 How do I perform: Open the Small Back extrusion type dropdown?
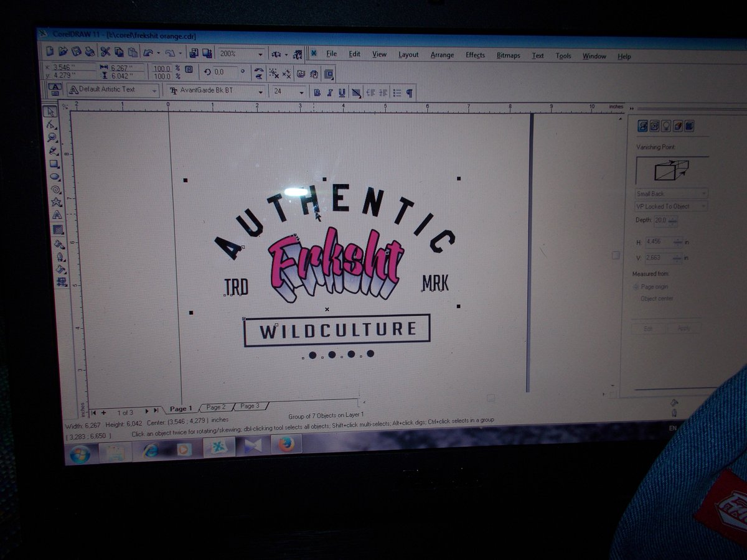pos(703,194)
